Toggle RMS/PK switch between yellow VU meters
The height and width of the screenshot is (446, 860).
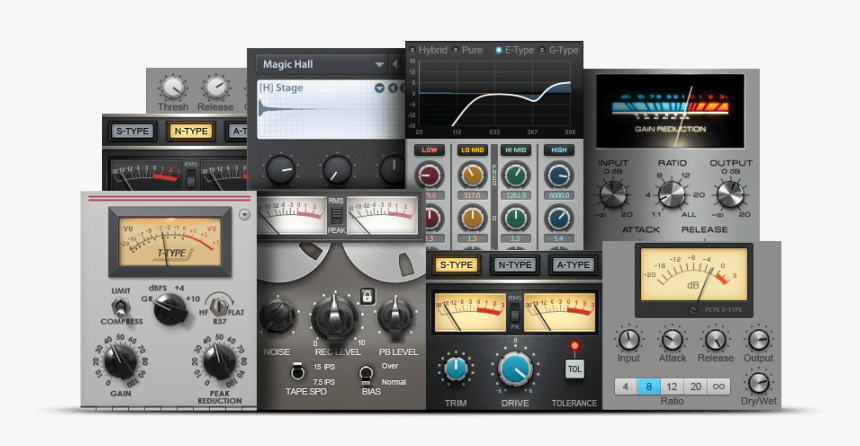pyautogui.click(x=514, y=313)
